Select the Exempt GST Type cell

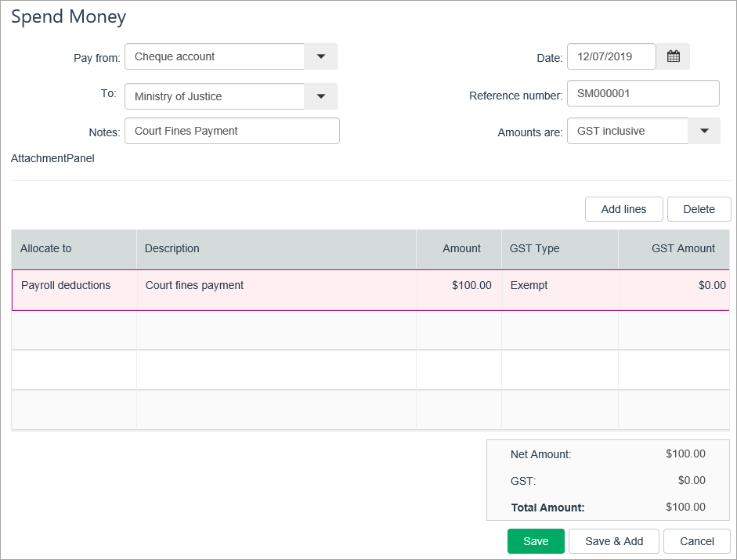[x=559, y=286]
